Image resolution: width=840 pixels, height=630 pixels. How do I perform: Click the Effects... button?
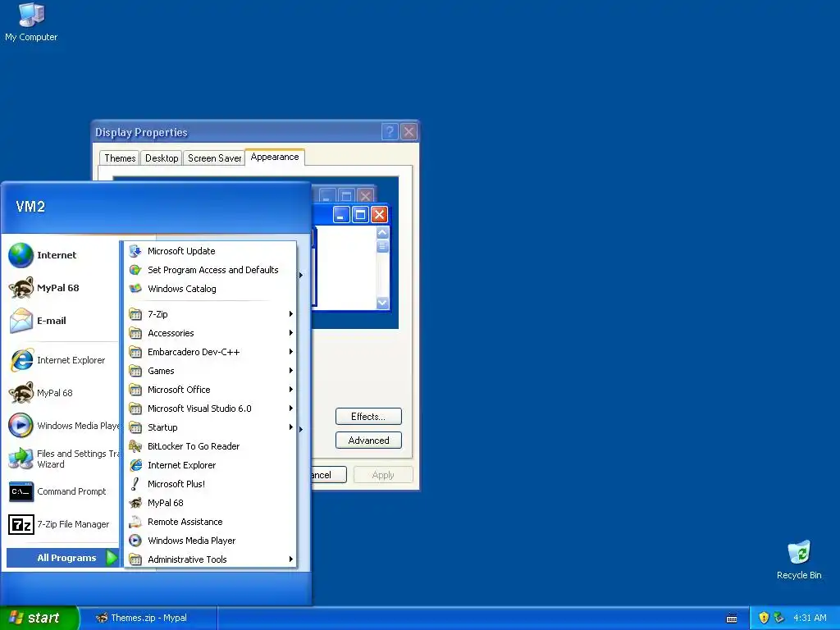(x=368, y=416)
